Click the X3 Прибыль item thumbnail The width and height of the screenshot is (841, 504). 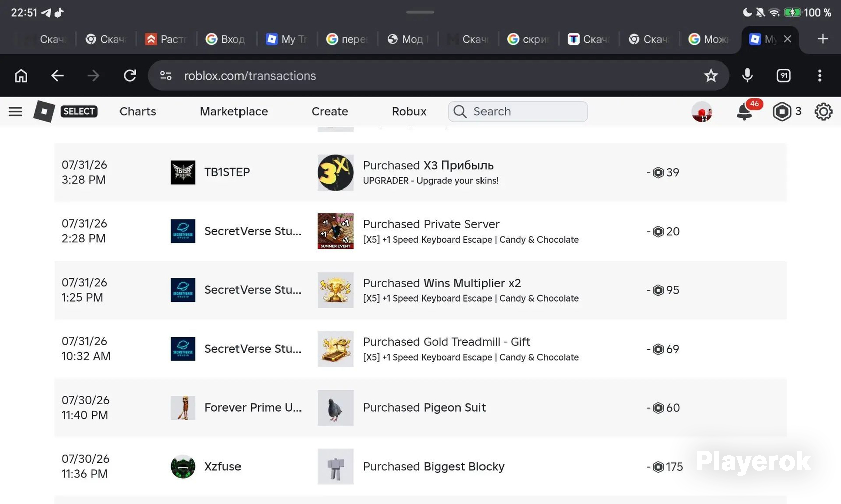335,172
